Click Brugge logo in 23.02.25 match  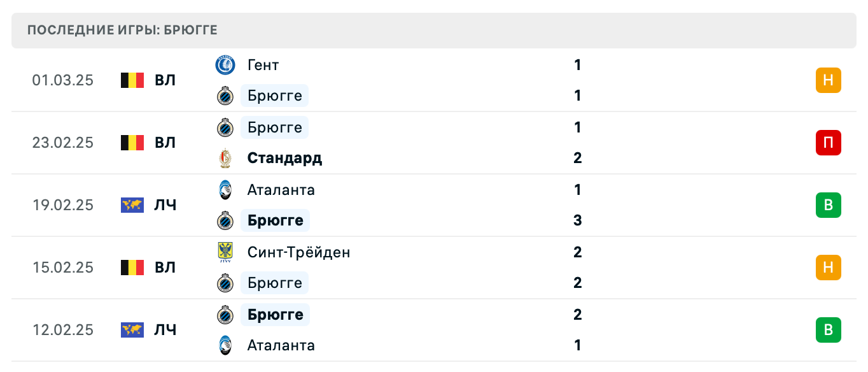225,127
